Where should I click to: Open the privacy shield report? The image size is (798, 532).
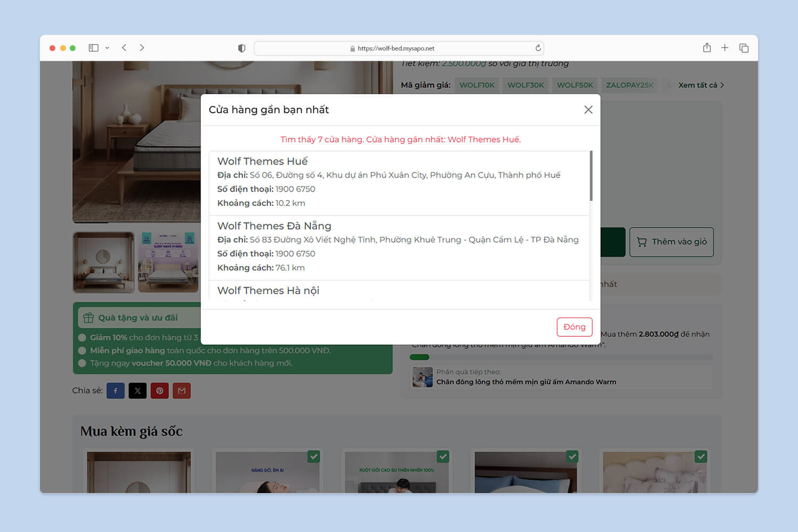242,48
